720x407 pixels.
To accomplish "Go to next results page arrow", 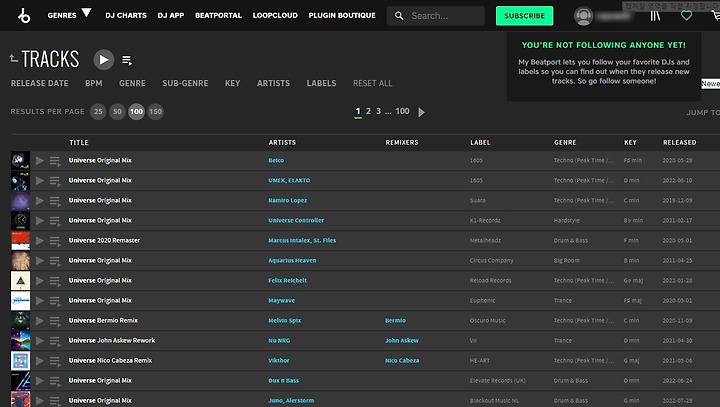I will click(421, 112).
